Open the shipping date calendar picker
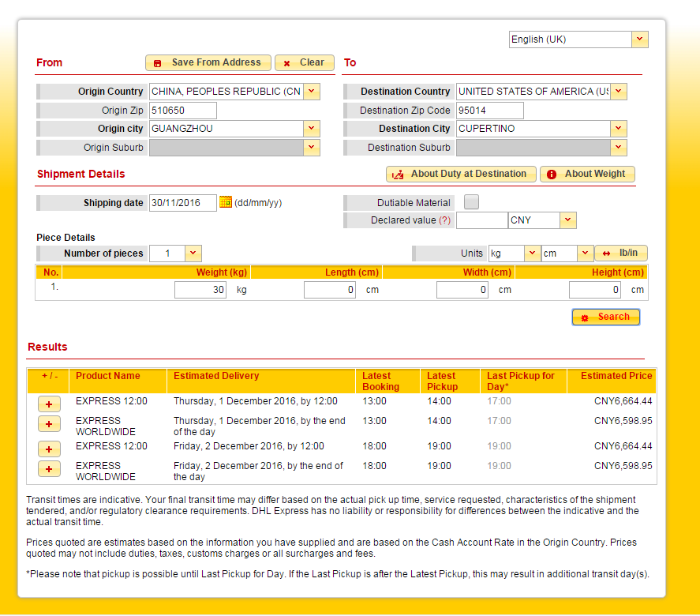This screenshot has height=616, width=700. pyautogui.click(x=226, y=202)
